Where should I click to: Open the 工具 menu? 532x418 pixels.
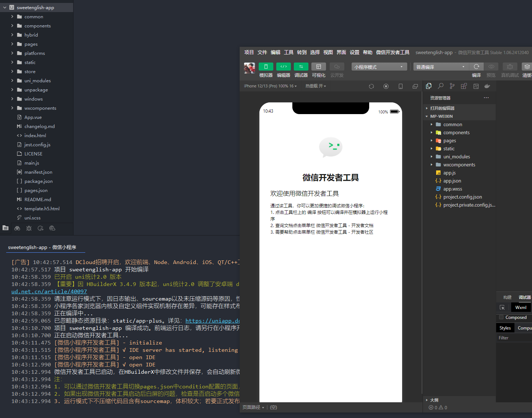point(289,52)
